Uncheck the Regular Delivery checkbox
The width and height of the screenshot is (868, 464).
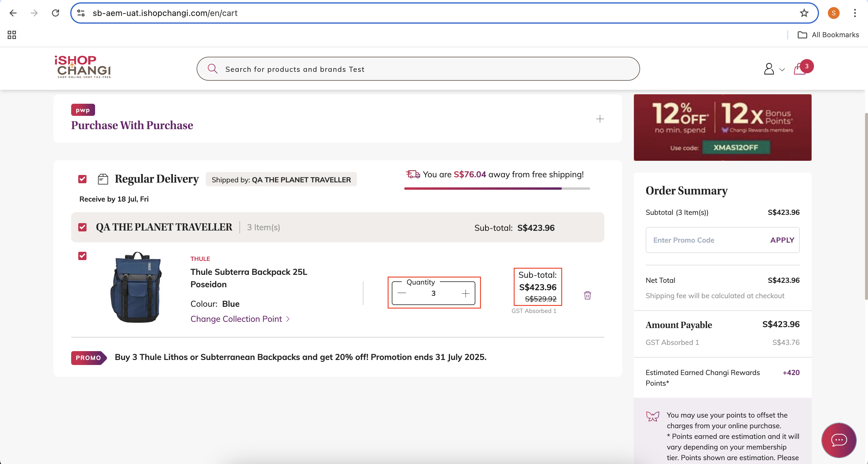point(82,179)
